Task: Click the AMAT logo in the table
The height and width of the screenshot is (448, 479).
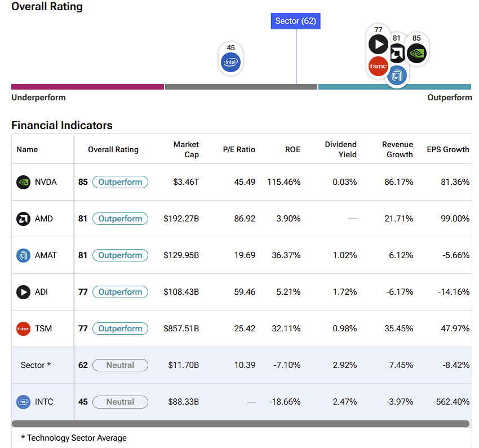Action: (23, 256)
